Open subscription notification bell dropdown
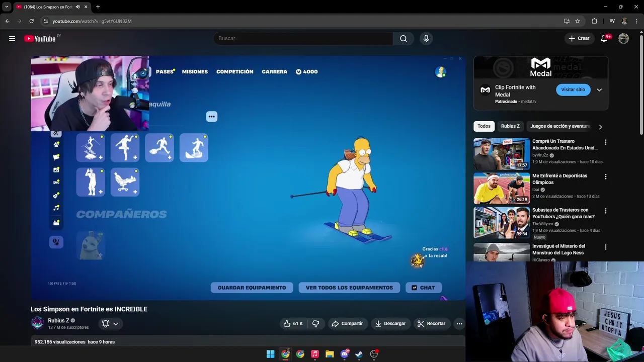This screenshot has height=362, width=644. [x=110, y=324]
